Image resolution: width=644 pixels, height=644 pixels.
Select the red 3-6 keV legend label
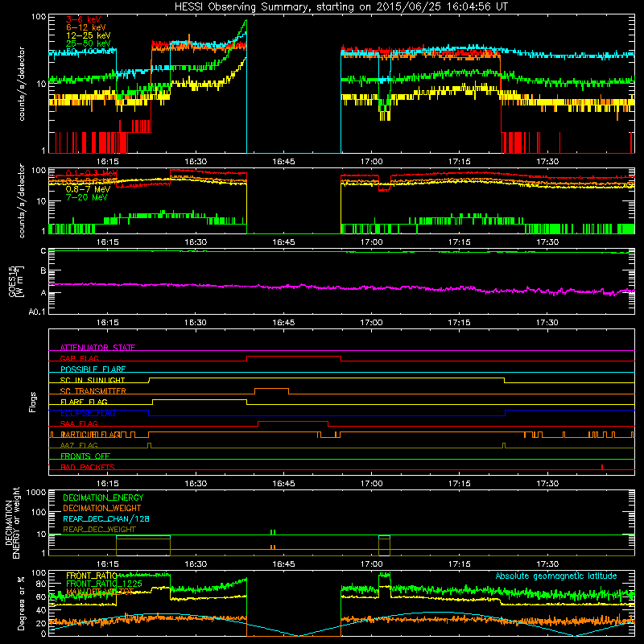point(83,19)
